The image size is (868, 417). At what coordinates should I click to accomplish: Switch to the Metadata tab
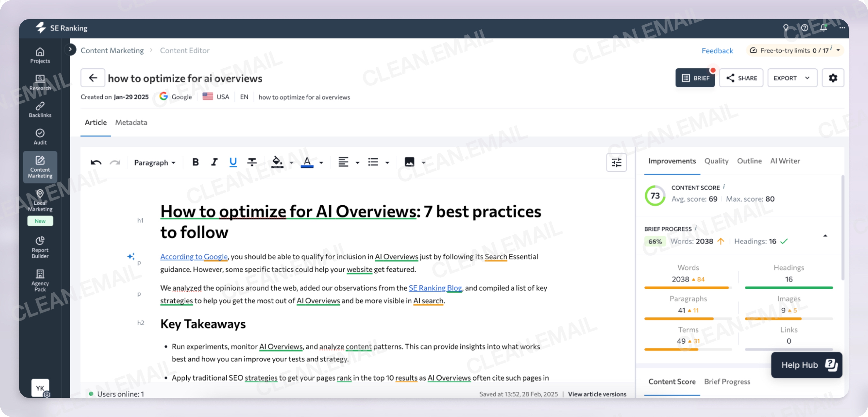click(131, 122)
